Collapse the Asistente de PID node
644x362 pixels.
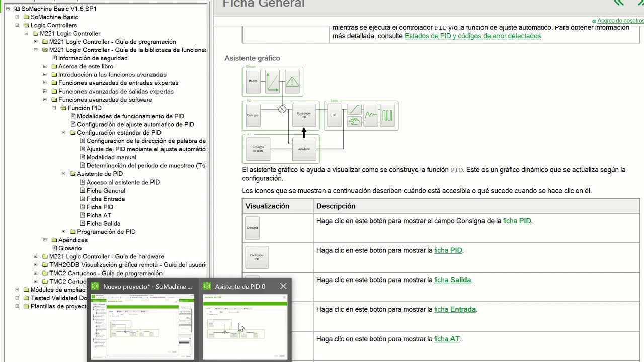(63, 174)
